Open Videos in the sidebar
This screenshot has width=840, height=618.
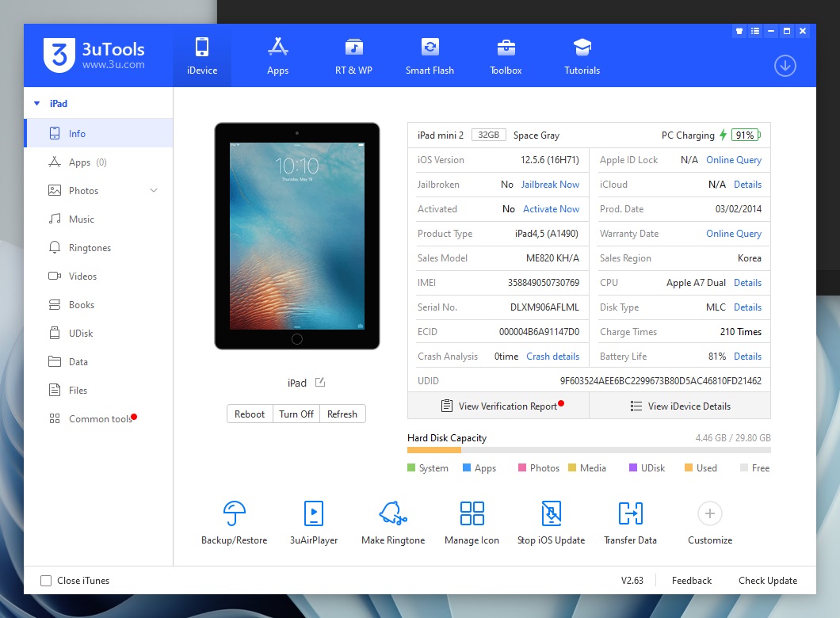(x=98, y=276)
